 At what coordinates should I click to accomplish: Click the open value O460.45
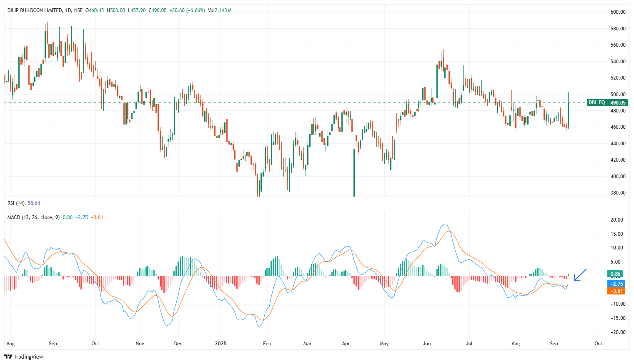[95, 10]
